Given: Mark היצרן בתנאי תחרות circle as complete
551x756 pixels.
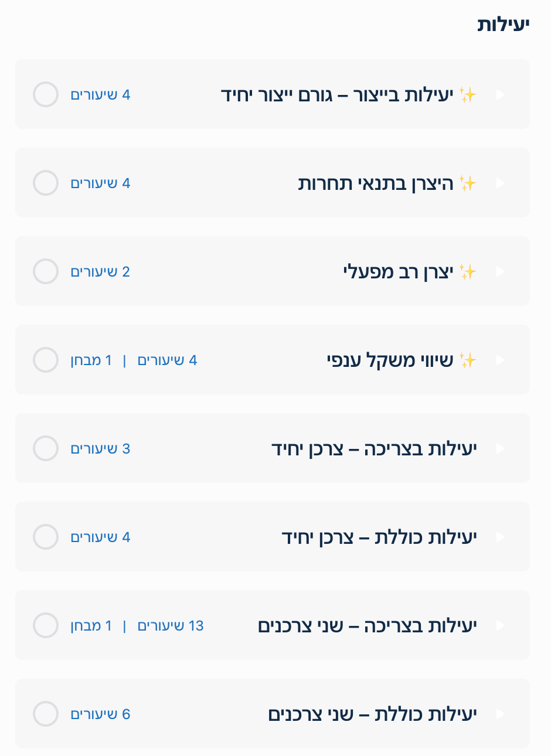Looking at the screenshot, I should [x=46, y=183].
